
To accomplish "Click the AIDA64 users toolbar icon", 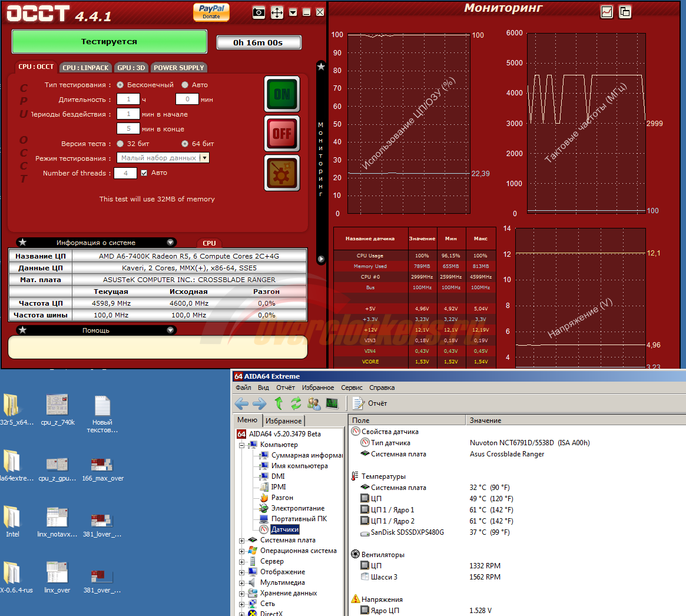I will pos(314,403).
